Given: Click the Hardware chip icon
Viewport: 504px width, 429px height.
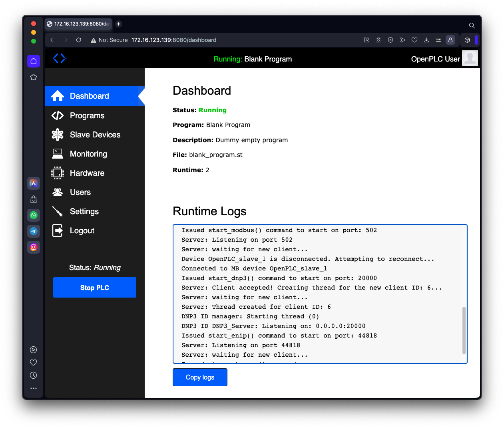Looking at the screenshot, I should [58, 173].
